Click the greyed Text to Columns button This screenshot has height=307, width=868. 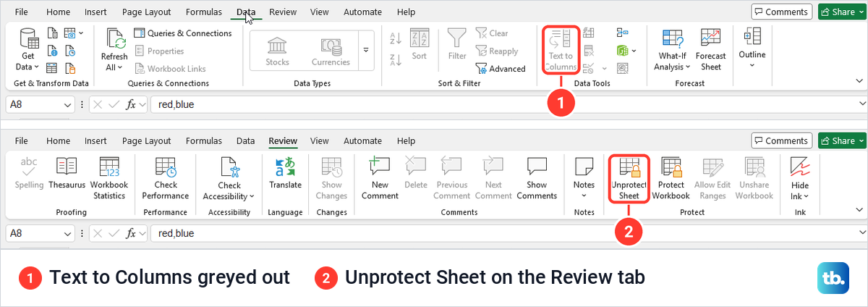point(561,49)
